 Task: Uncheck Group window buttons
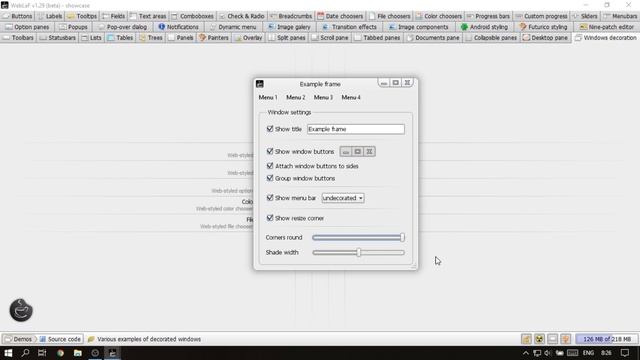tap(270, 178)
